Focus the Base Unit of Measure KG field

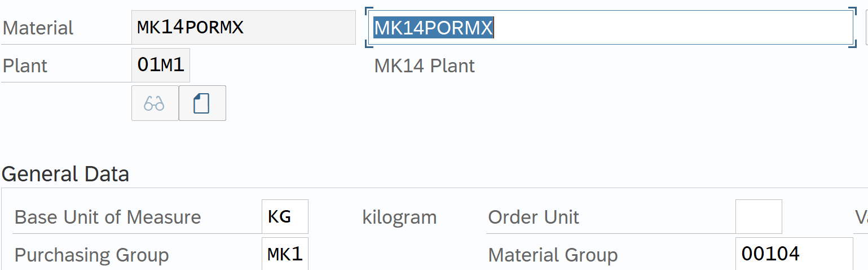(285, 217)
